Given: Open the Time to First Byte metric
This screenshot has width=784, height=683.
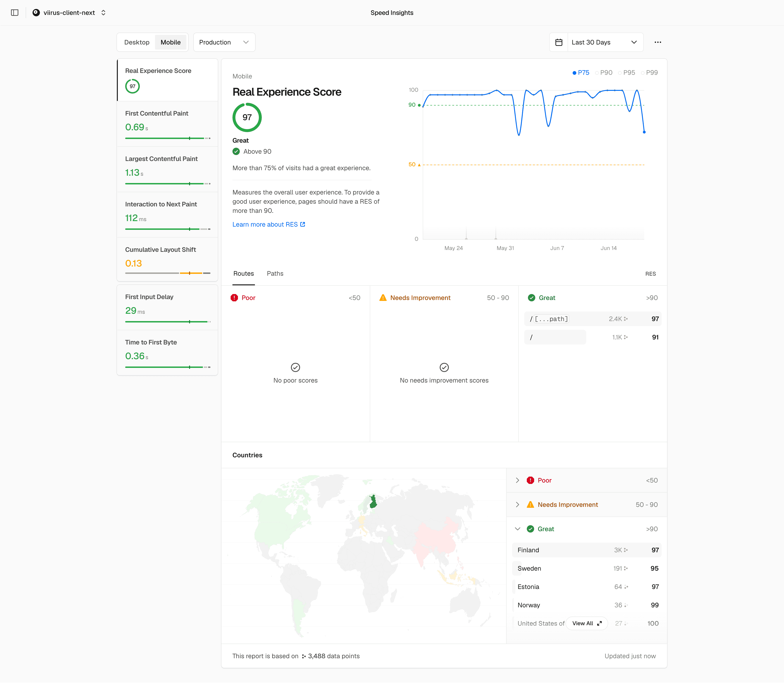Looking at the screenshot, I should (168, 353).
